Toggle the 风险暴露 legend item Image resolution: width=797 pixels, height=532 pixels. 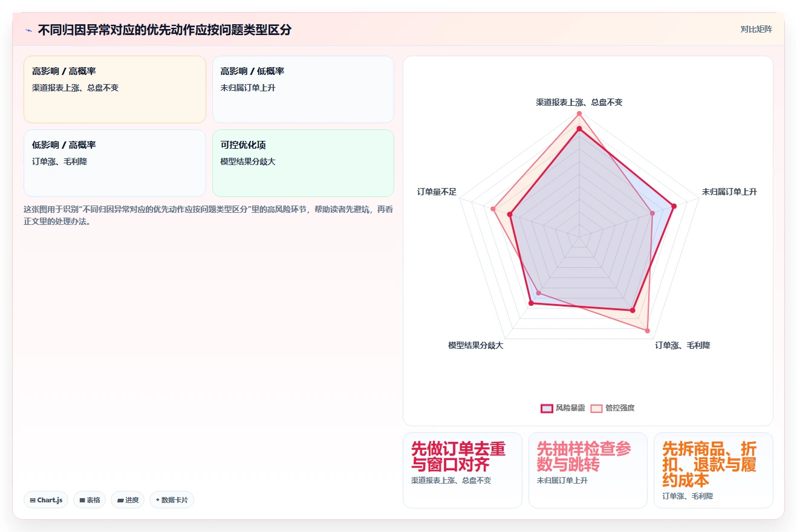(563, 408)
